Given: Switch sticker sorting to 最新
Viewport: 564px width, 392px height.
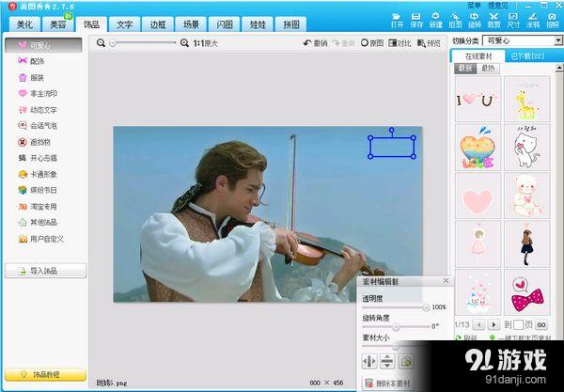Looking at the screenshot, I should point(465,68).
